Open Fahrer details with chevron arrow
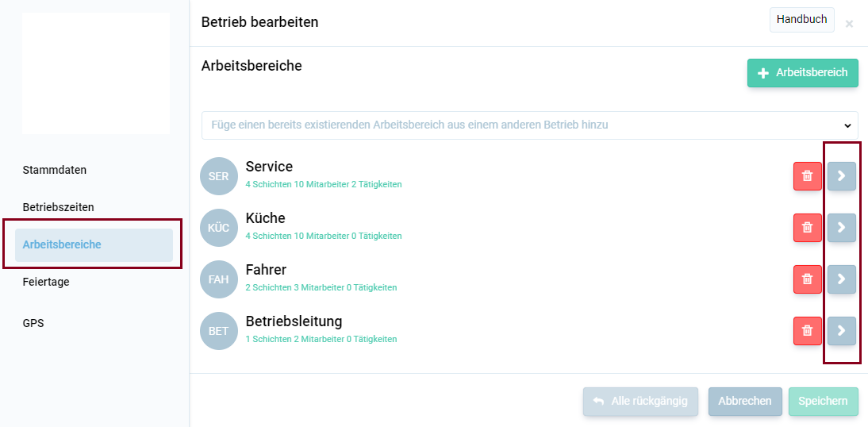The height and width of the screenshot is (427, 868). [x=842, y=279]
